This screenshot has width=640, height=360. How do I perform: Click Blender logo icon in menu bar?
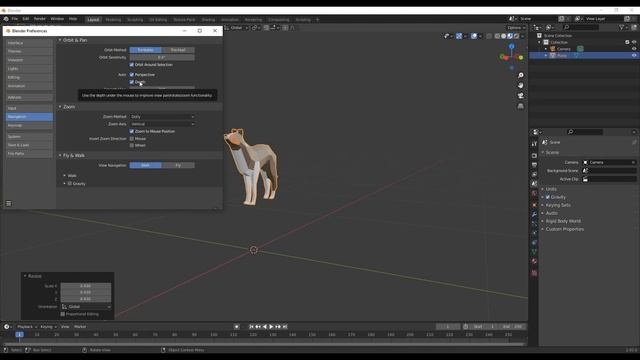(x=6, y=19)
